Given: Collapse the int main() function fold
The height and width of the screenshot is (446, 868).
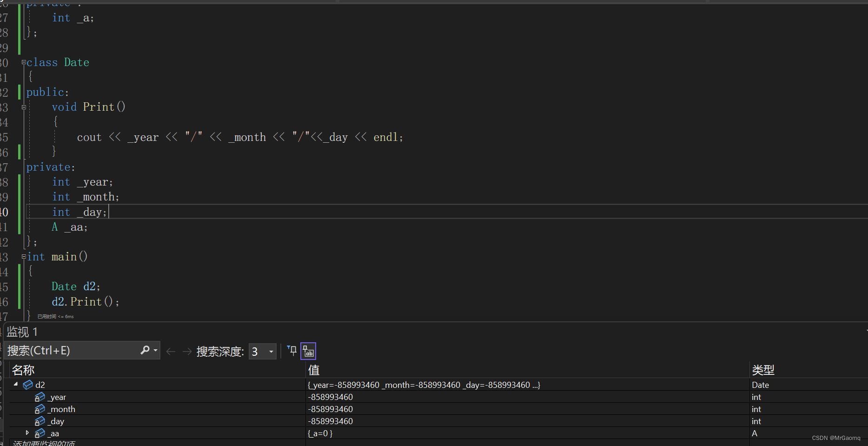Looking at the screenshot, I should [x=24, y=256].
